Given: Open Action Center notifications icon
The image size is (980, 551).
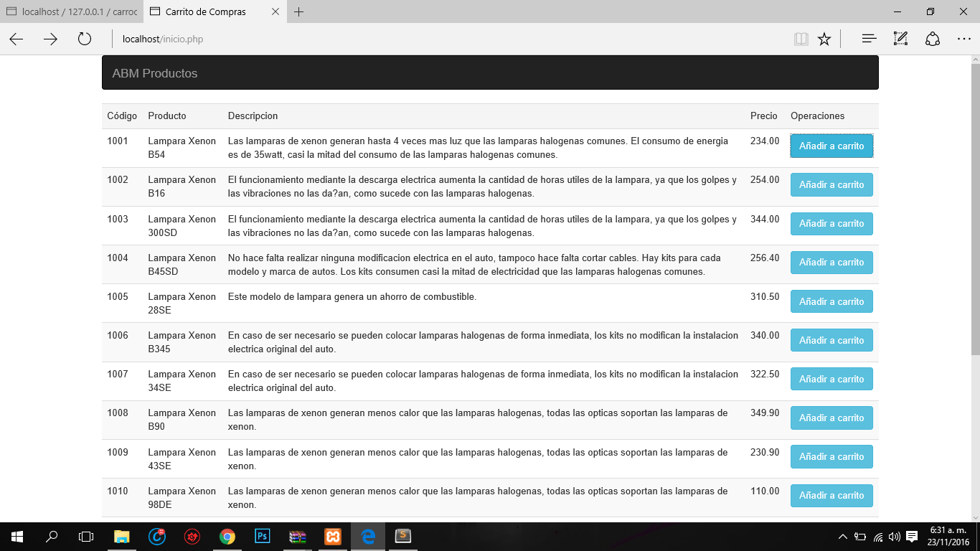Looking at the screenshot, I should click(912, 537).
